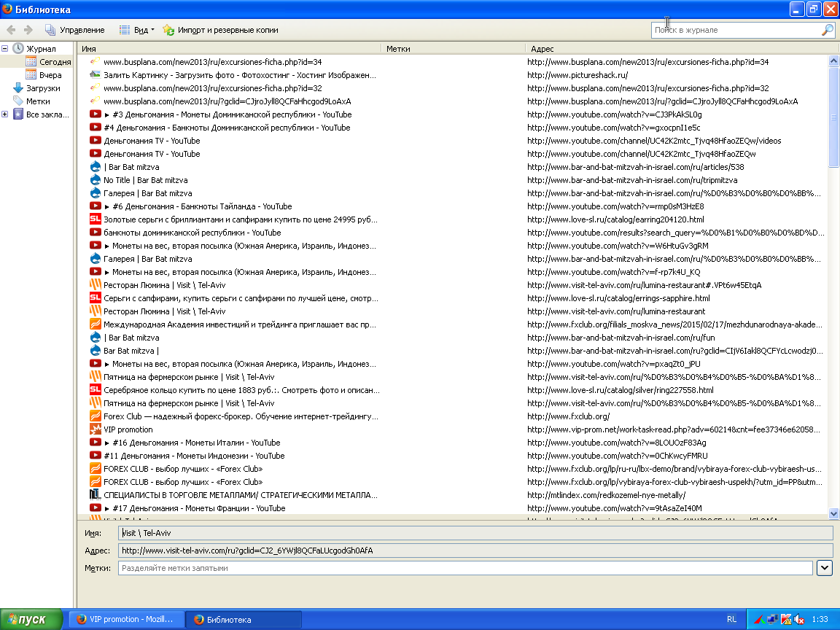Open Метки in the sidebar
Image resolution: width=840 pixels, height=630 pixels.
coord(38,101)
